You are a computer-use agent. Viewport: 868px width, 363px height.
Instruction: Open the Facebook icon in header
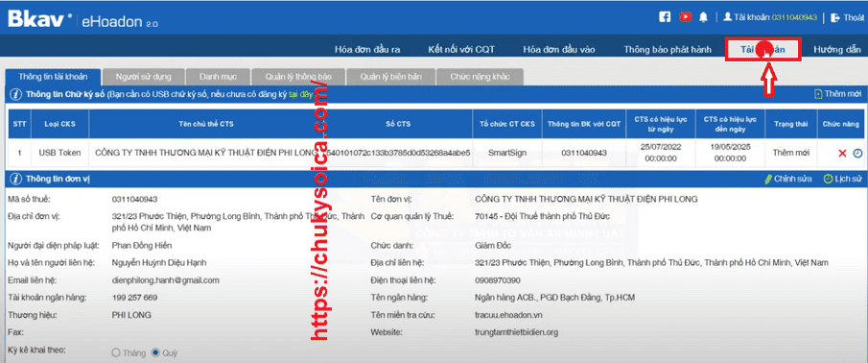[x=665, y=17]
